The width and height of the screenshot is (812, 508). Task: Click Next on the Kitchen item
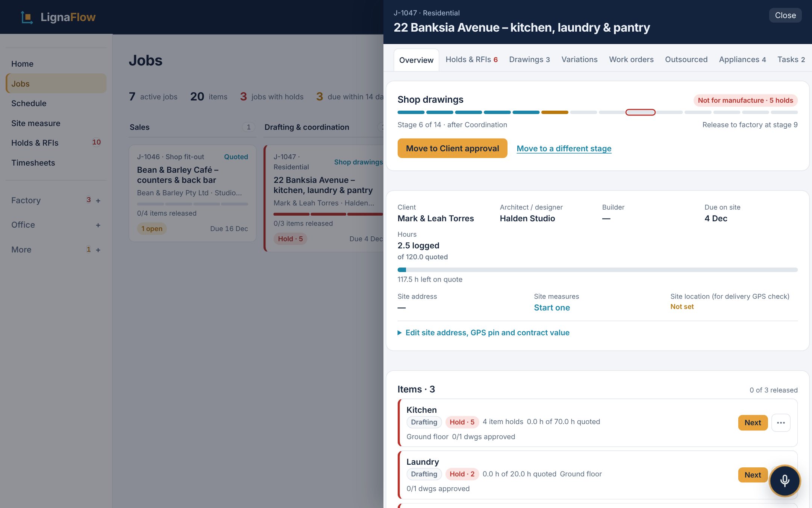(x=753, y=423)
